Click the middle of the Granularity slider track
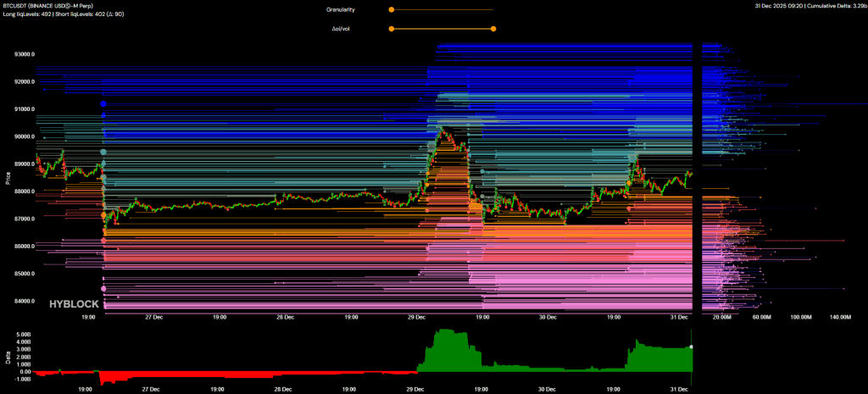Image resolution: width=868 pixels, height=394 pixels. click(442, 10)
